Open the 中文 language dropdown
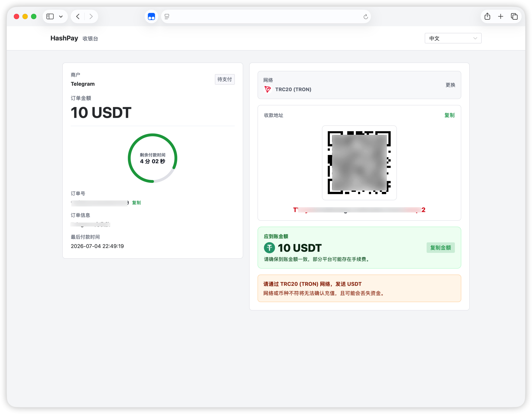Viewport: 532px width, 414px height. (x=453, y=38)
